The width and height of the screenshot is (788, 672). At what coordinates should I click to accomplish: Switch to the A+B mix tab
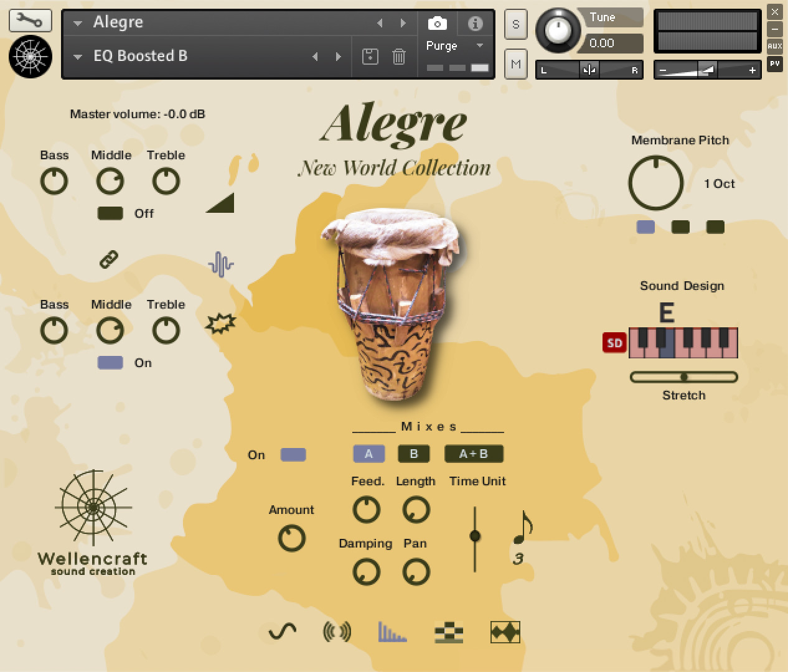(474, 454)
